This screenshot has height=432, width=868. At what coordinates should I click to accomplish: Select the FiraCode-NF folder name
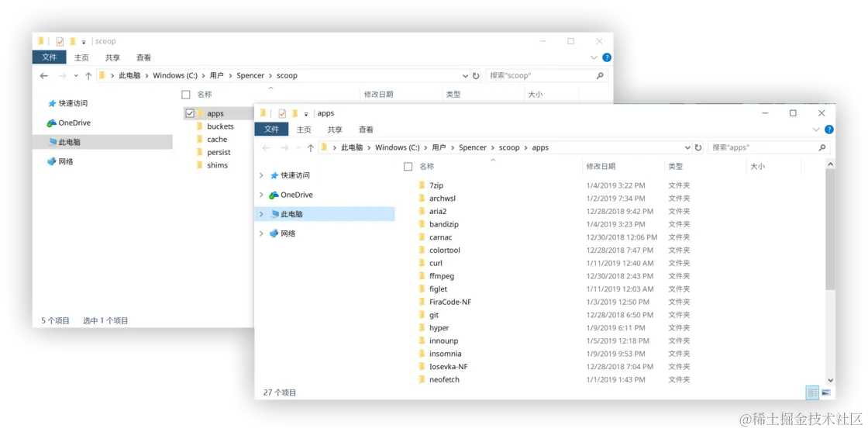click(450, 302)
